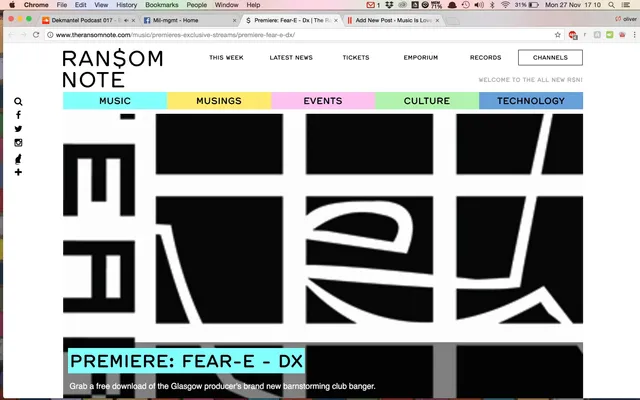Open Spotlight search in menu bar
The width and height of the screenshot is (640, 400).
tap(611, 5)
